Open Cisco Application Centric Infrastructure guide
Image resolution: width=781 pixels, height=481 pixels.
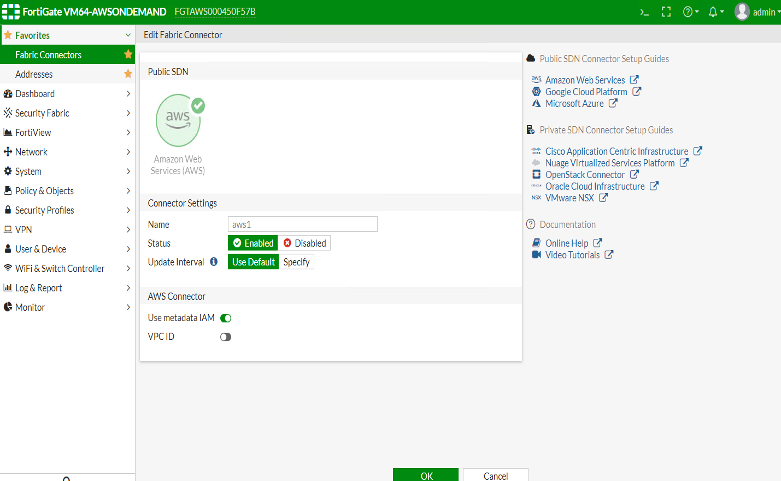click(617, 151)
